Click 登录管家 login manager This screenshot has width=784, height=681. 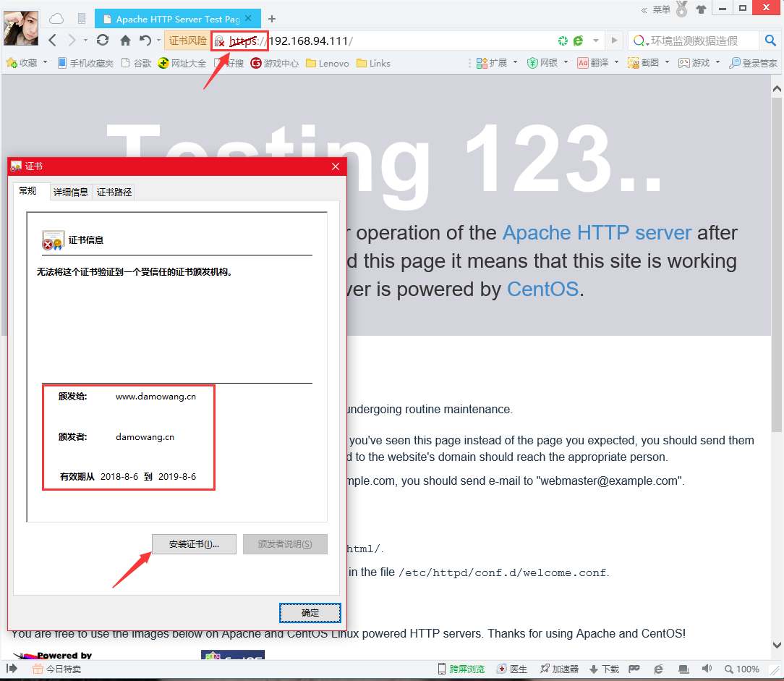(753, 63)
